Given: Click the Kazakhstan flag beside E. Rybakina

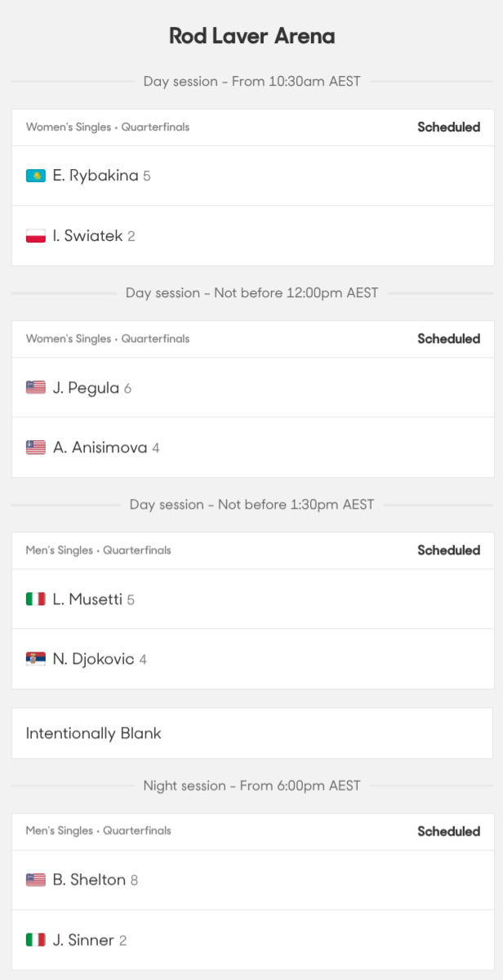Looking at the screenshot, I should tap(34, 175).
